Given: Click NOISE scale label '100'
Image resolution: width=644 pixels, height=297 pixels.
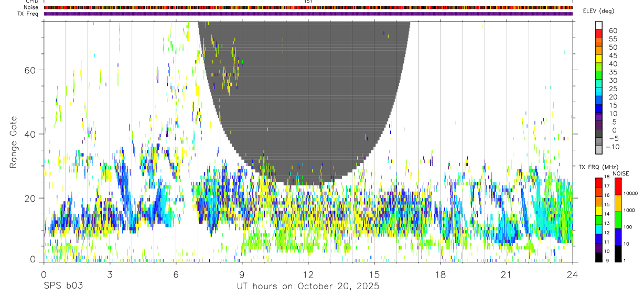Looking at the screenshot, I should [x=628, y=227].
